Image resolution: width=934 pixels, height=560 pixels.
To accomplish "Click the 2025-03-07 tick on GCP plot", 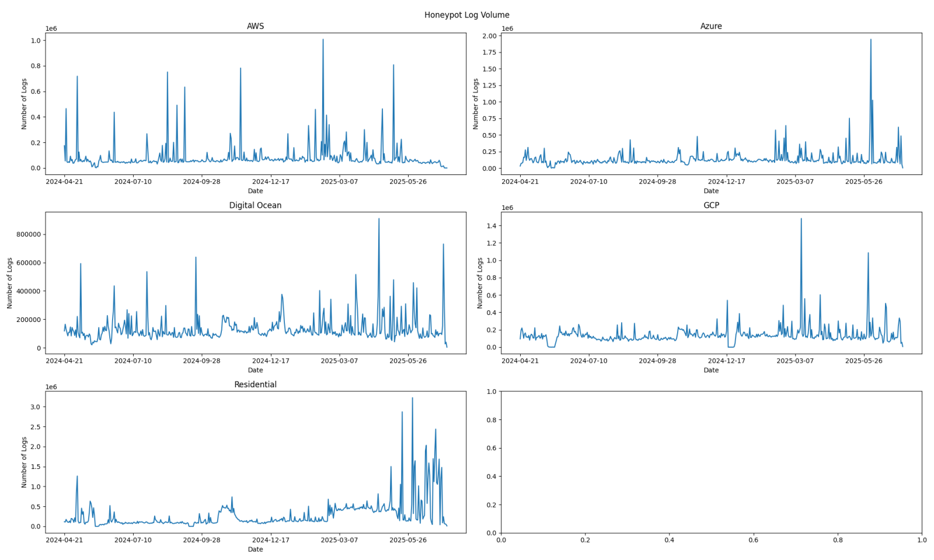I will 795,360.
